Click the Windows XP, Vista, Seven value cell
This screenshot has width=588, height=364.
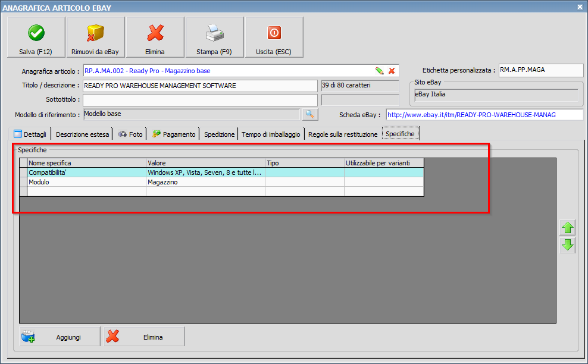tap(205, 172)
